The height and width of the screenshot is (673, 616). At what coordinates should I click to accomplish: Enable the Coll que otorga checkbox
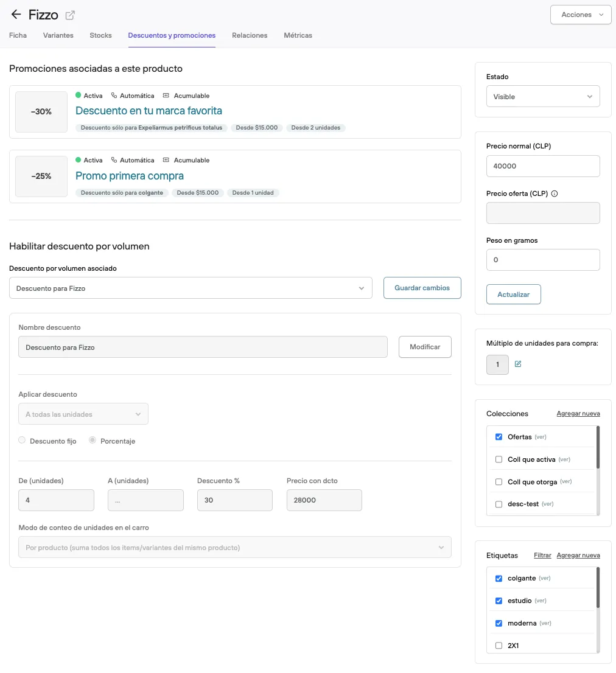click(499, 481)
